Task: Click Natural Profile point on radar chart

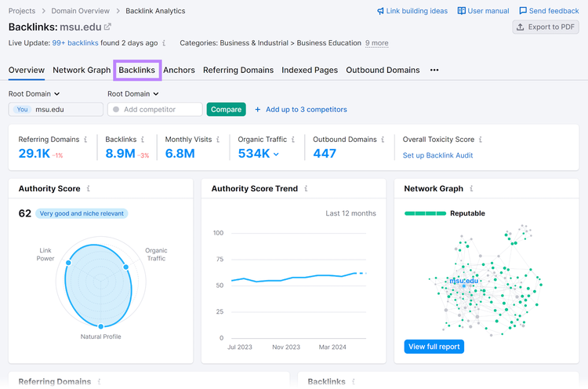Action: tap(100, 326)
